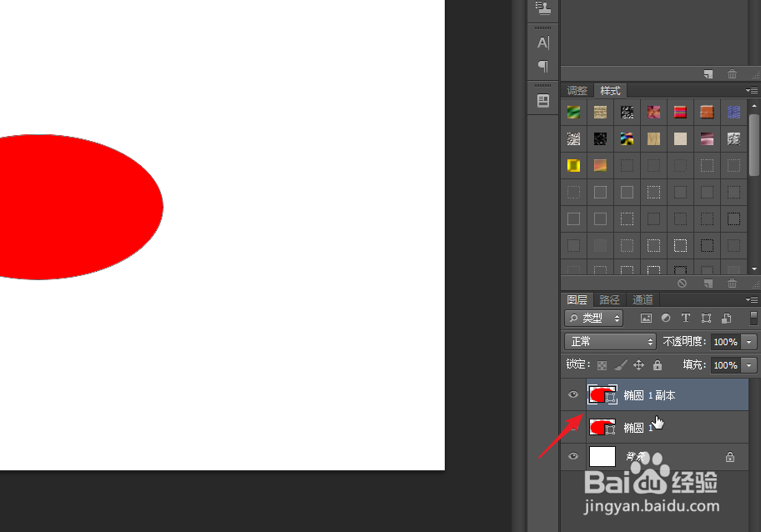The width and height of the screenshot is (761, 532).
Task: Apply the wood grain style swatch
Action: click(653, 139)
